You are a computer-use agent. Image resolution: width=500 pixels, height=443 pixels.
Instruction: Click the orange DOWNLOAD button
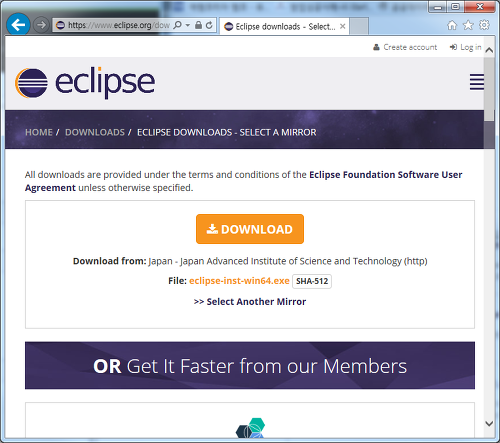250,229
